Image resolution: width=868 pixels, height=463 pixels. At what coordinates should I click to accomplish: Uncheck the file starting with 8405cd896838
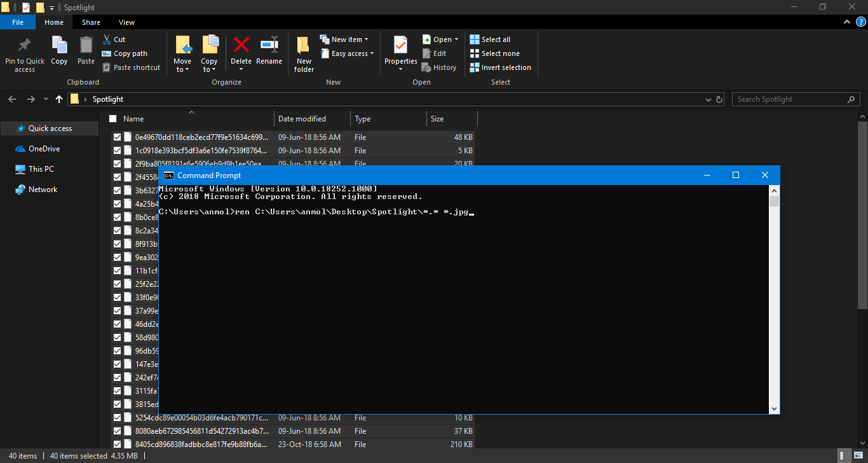(117, 445)
